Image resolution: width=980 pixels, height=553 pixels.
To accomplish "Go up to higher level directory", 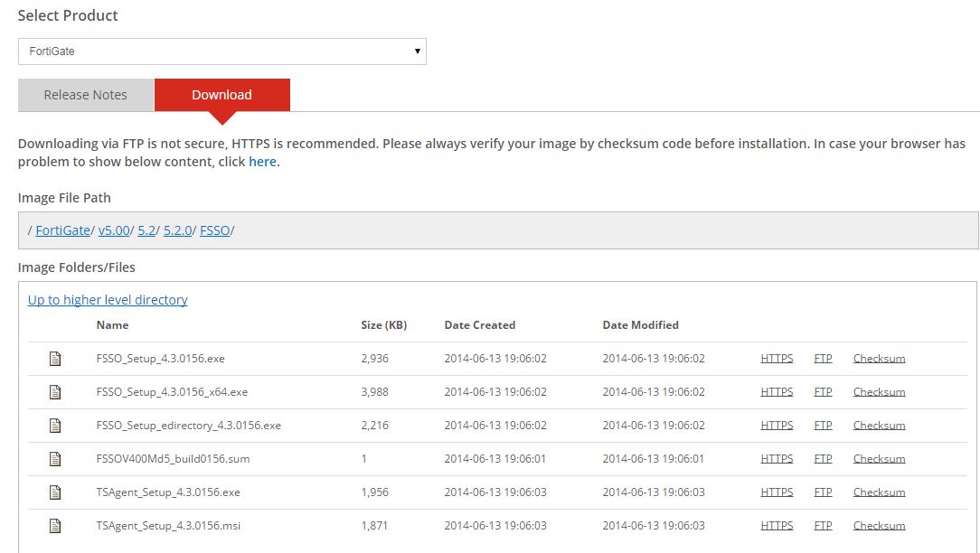I will 108,300.
